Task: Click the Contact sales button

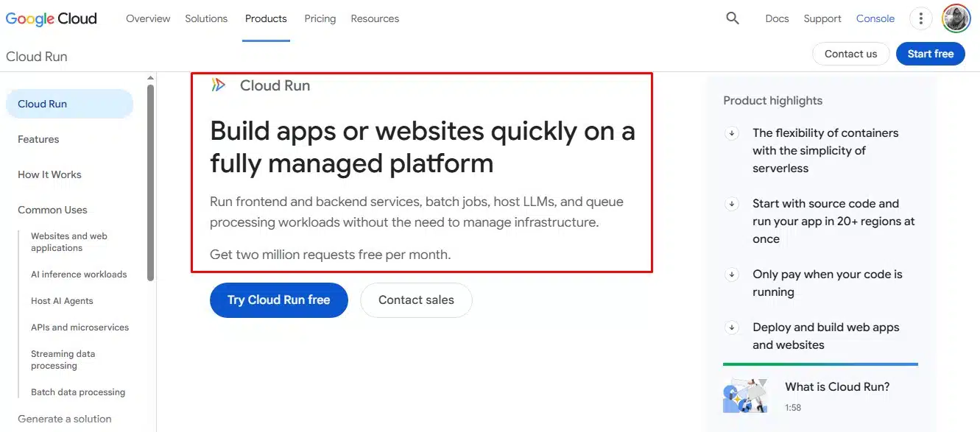Action: pos(416,300)
